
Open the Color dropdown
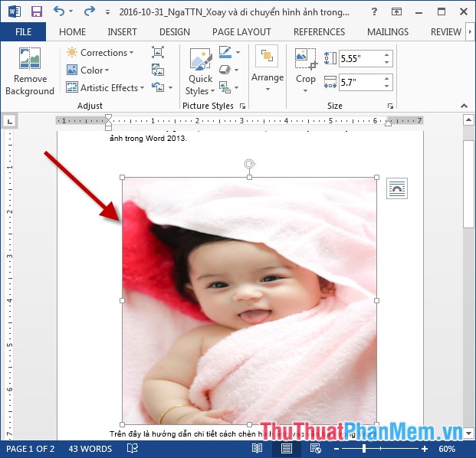click(x=87, y=70)
